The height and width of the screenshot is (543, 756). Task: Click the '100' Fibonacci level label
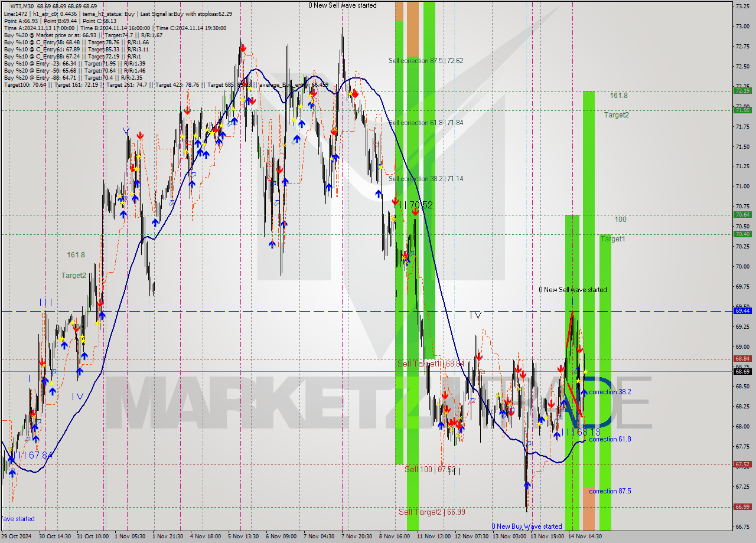coord(620,220)
